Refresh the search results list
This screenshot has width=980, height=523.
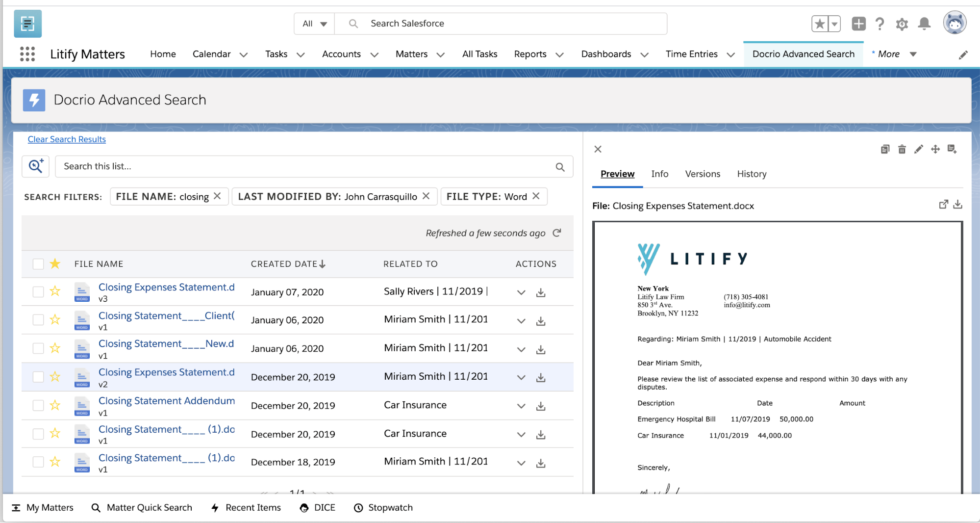(x=556, y=233)
